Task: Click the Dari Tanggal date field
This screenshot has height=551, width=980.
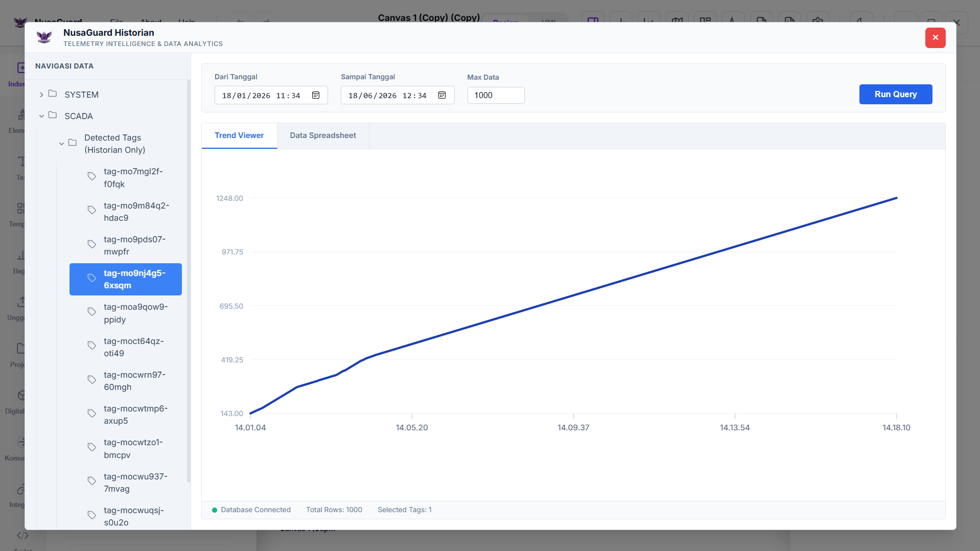Action: click(x=271, y=96)
